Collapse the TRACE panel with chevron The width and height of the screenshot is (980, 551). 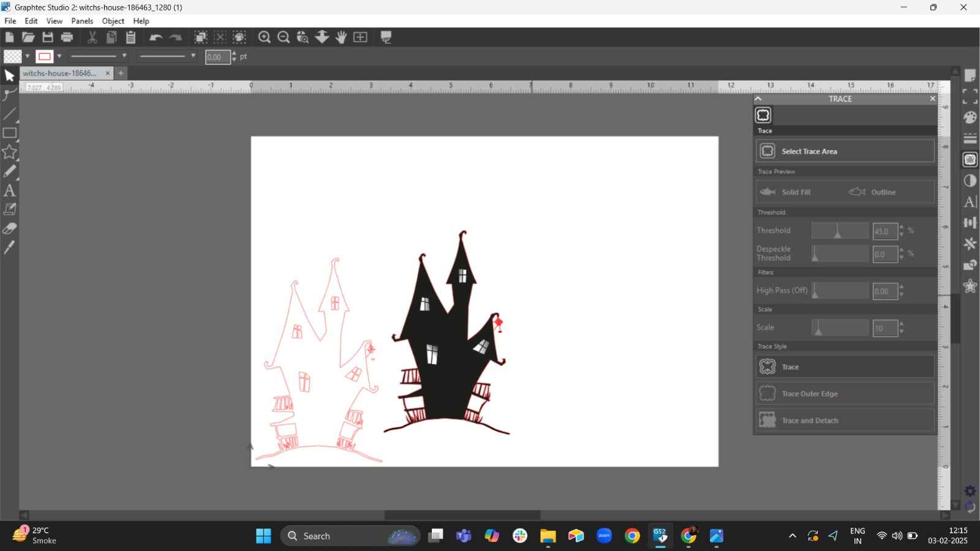click(758, 99)
